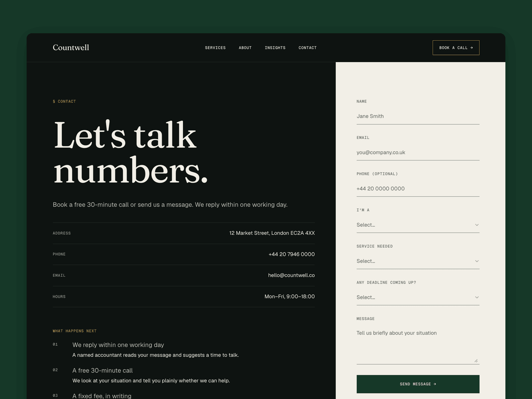
Task: Click the Countwell logo
Action: (x=71, y=48)
